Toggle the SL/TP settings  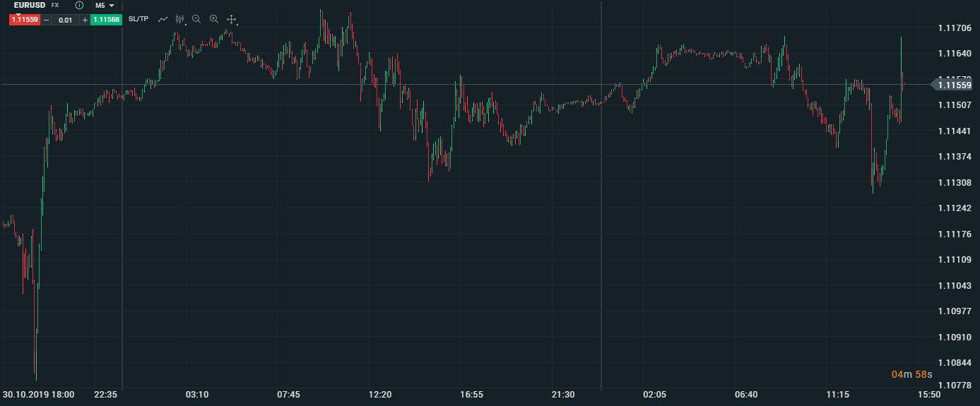click(138, 19)
